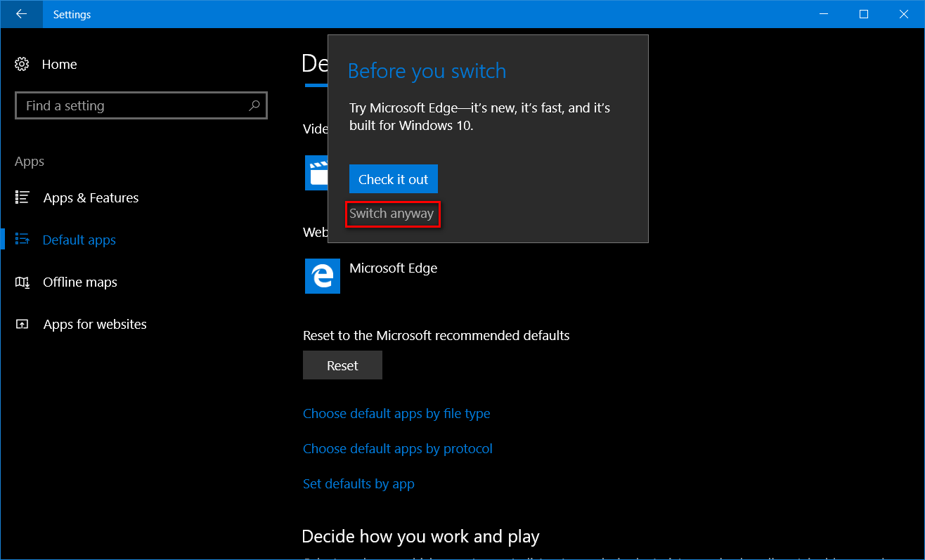Click the Microsoft Edge browser icon
The image size is (925, 560).
point(323,275)
